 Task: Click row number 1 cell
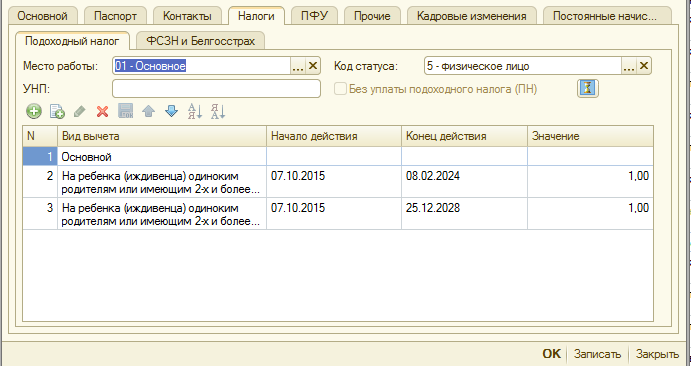40,156
